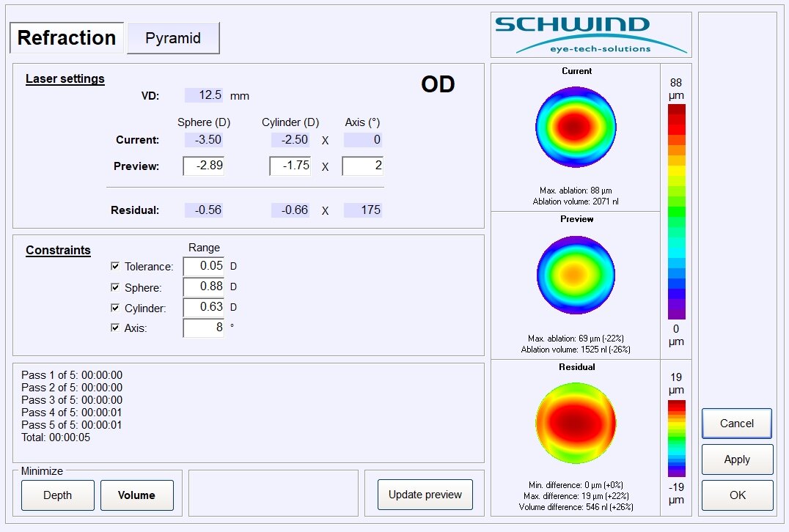Click the Preview Sphere input field
The width and height of the screenshot is (789, 532).
pyautogui.click(x=204, y=166)
